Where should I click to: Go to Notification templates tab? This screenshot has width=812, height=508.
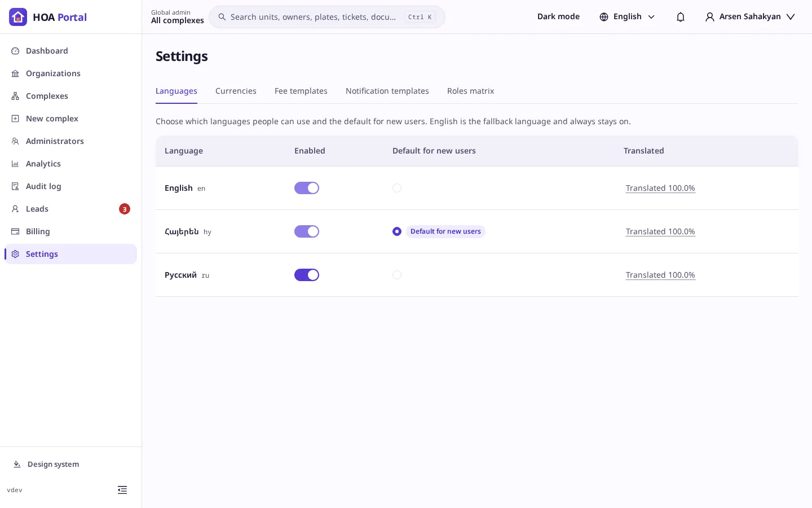click(x=387, y=91)
